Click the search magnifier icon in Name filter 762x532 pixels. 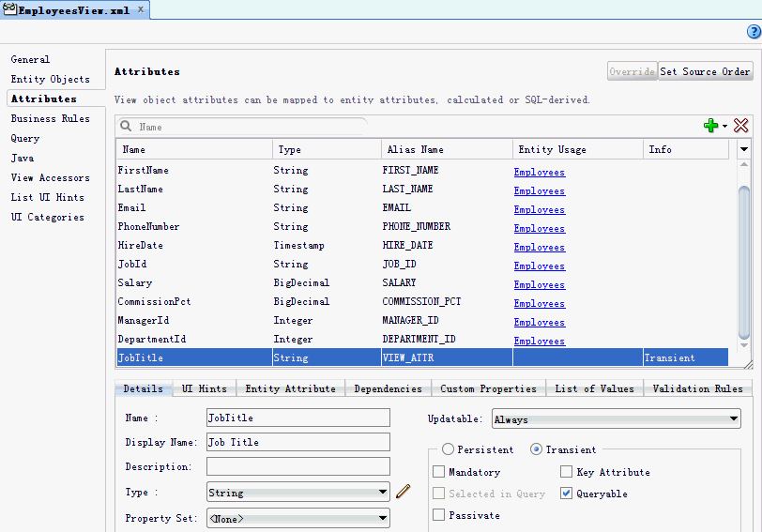(x=126, y=127)
